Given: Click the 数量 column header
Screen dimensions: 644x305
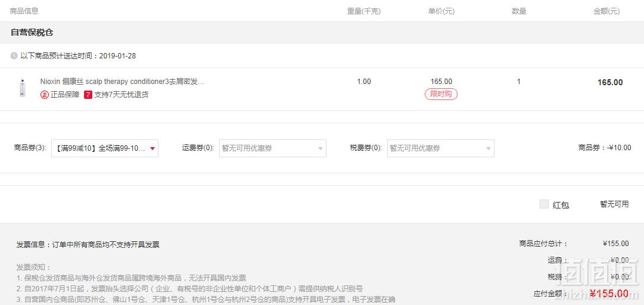Looking at the screenshot, I should pos(519,11).
